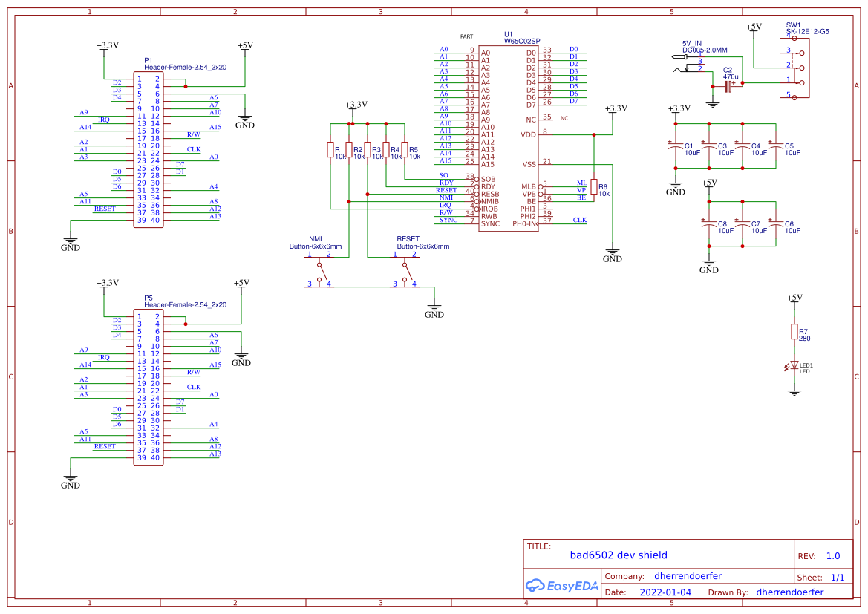The image size is (868, 614).
Task: Click the TITLE text 'bad6502 dev shield'
Action: (618, 555)
